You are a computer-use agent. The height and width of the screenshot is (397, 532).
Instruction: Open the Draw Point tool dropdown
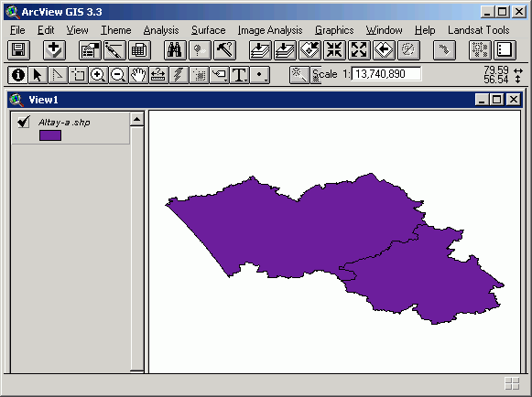click(x=259, y=75)
